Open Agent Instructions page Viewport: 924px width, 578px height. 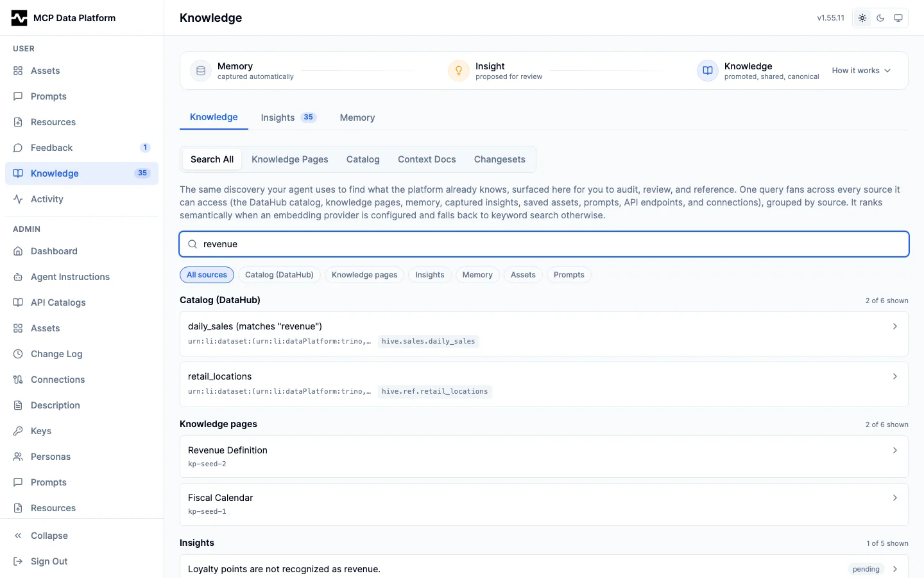tap(81, 277)
